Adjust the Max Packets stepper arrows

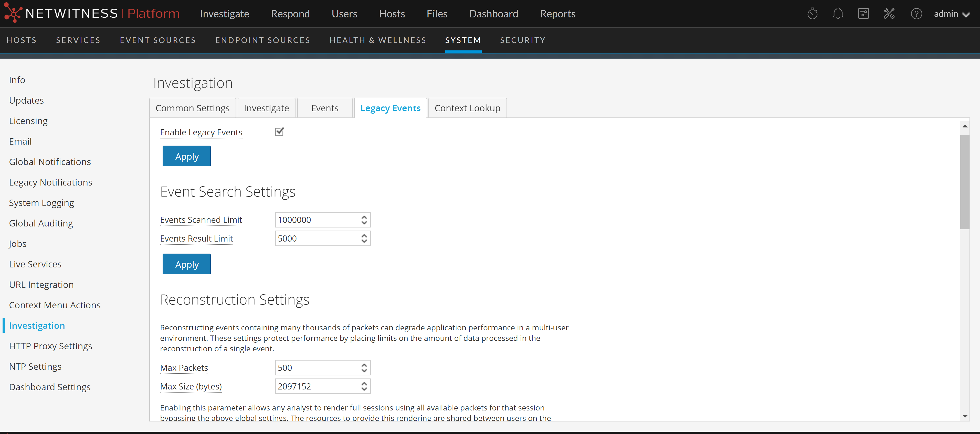click(x=364, y=367)
